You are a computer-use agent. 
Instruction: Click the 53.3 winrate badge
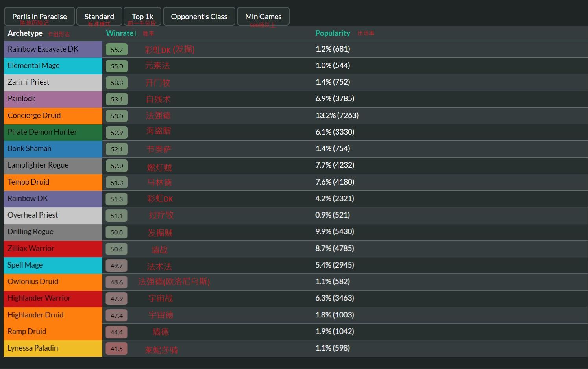coord(116,83)
